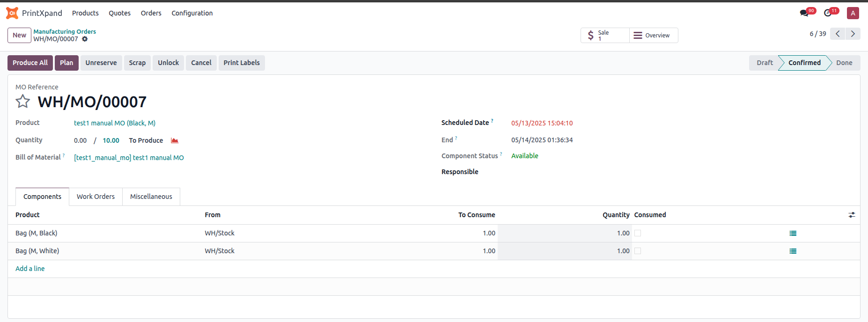Viewport: 868px width, 322px height.
Task: Click the gear icon beside WH/MO/00007
Action: (85, 39)
